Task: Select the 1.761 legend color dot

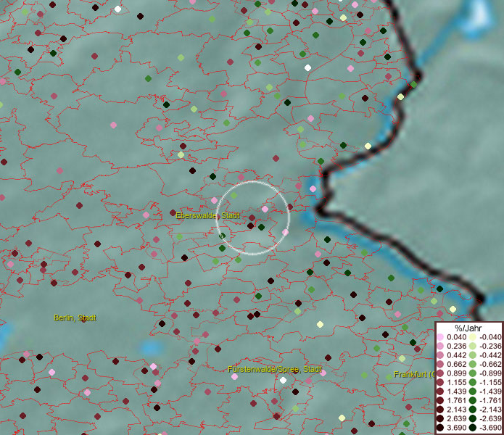Action: click(x=440, y=401)
